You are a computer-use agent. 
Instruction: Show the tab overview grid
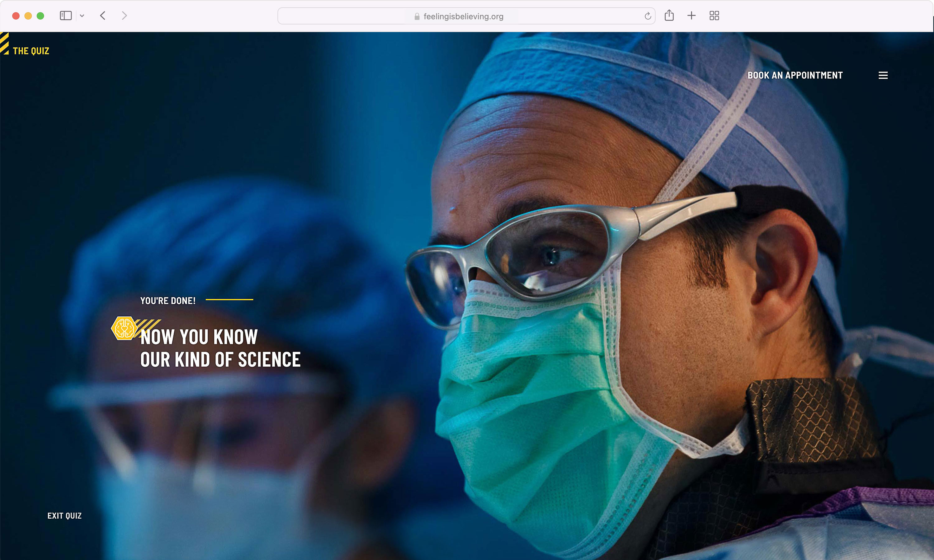[714, 16]
